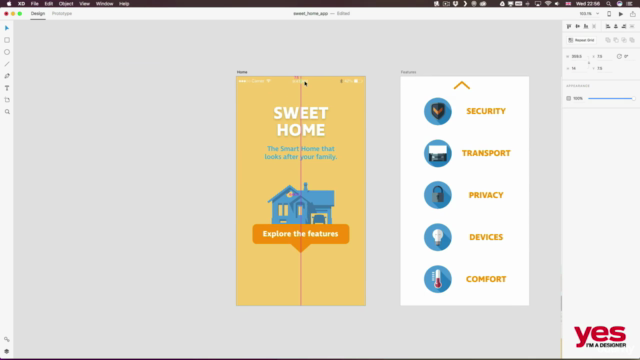The width and height of the screenshot is (640, 360).
Task: Open the XD application menu
Action: [x=22, y=4]
